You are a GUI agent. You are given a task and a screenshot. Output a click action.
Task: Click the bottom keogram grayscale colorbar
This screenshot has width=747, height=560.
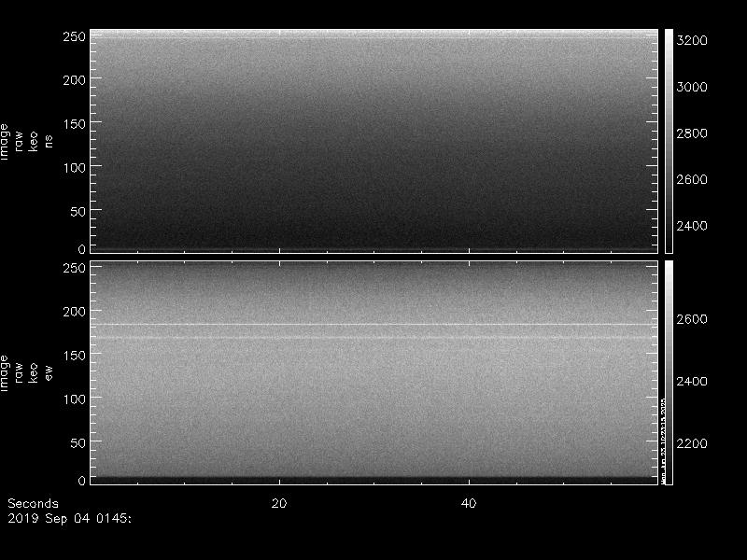pos(669,372)
